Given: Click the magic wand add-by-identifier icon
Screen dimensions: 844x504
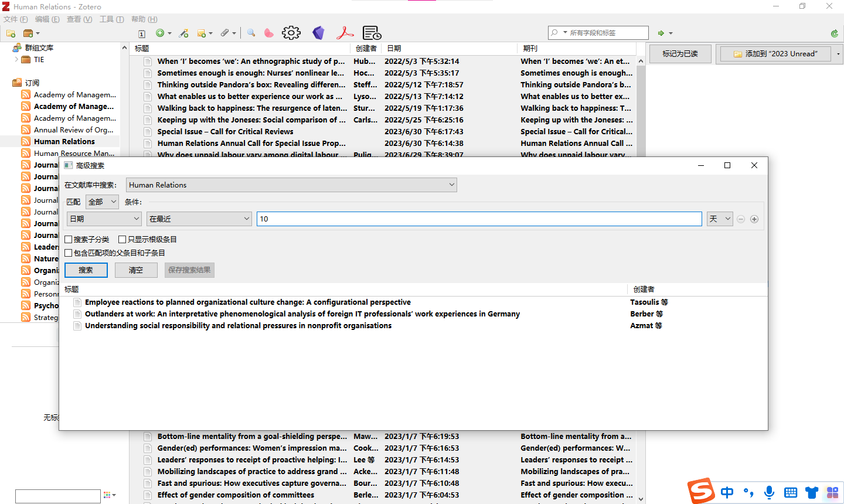Looking at the screenshot, I should [183, 33].
